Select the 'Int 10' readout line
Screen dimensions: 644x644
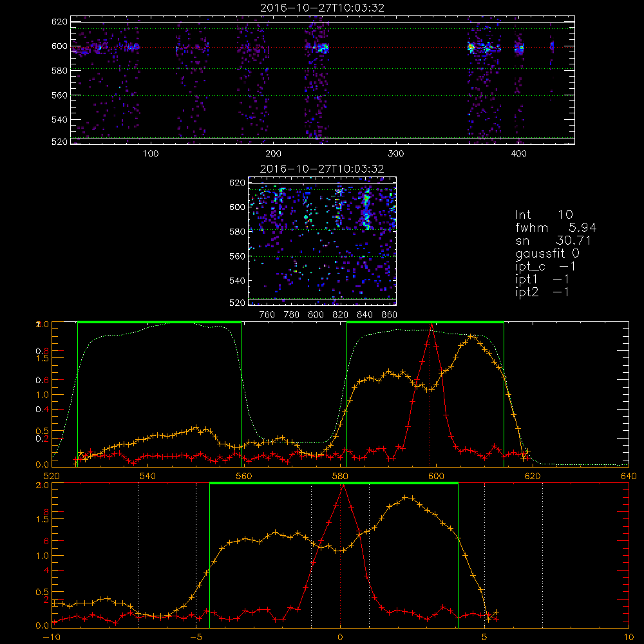[544, 214]
